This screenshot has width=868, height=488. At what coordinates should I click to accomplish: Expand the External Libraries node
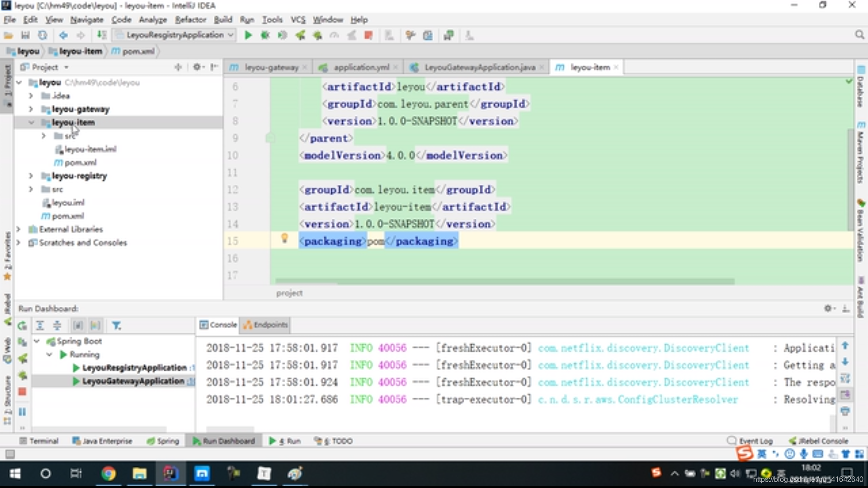point(19,229)
